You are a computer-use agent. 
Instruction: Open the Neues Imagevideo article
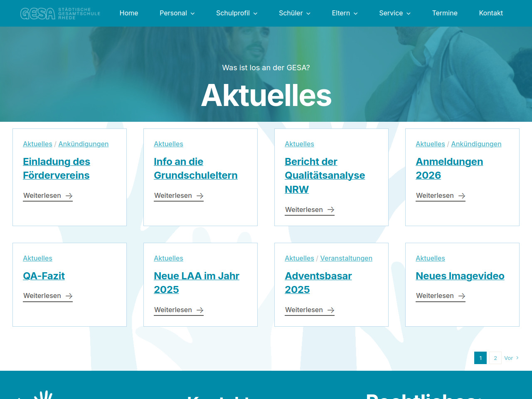(x=460, y=276)
